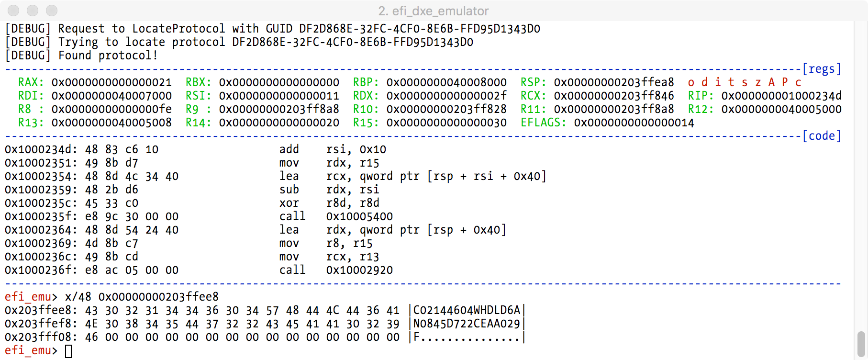Screen dimensions: 868x360
Task: Click the call target address 0x10005400
Action: pyautogui.click(x=359, y=216)
